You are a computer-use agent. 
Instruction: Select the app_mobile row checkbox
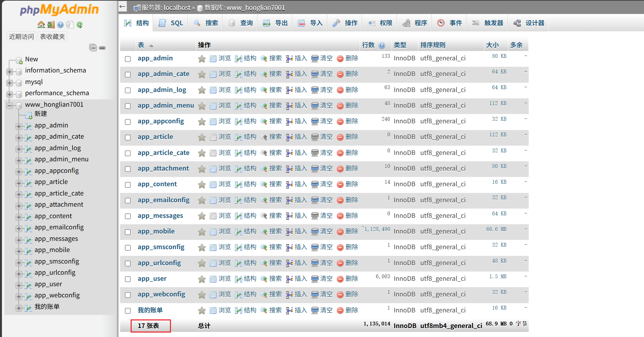point(128,232)
